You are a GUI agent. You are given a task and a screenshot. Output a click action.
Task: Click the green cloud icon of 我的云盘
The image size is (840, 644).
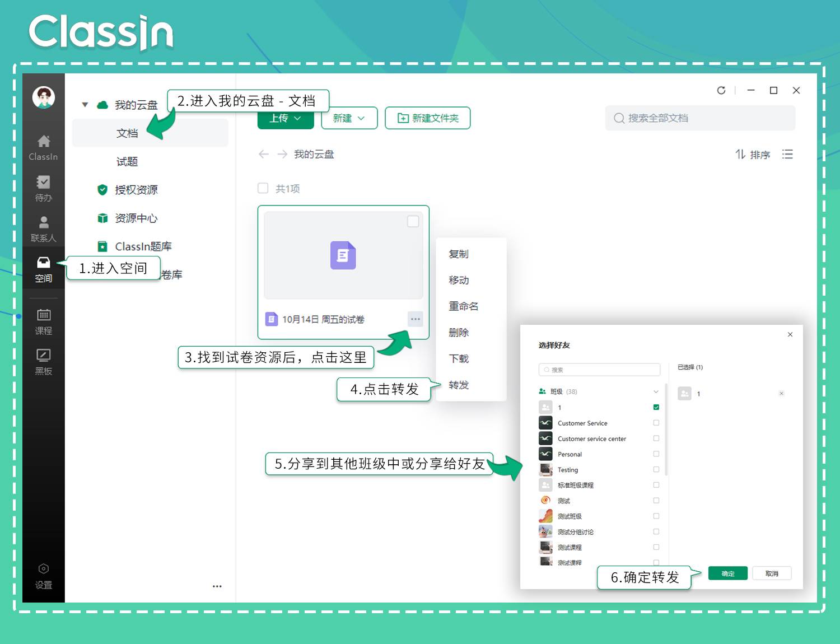click(102, 105)
